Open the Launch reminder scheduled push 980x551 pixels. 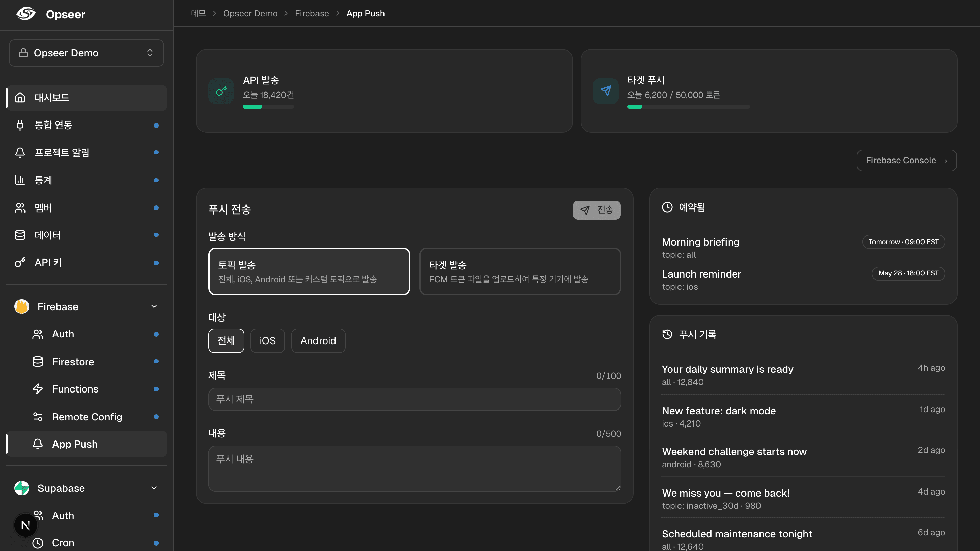coord(803,280)
